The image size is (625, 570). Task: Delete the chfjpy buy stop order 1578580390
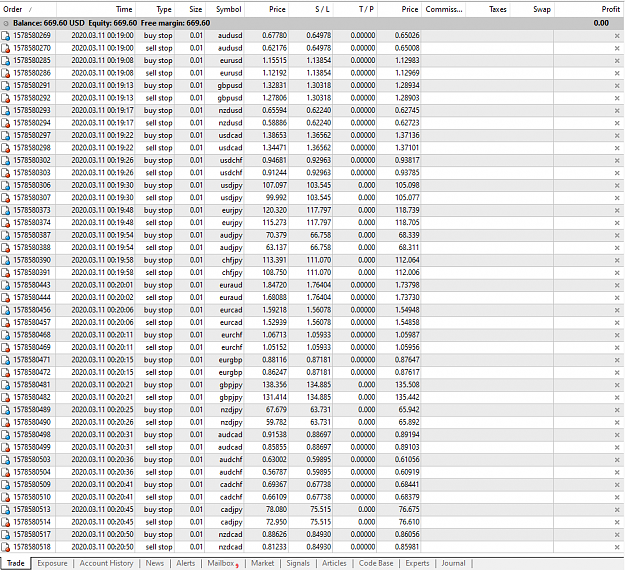point(617,260)
